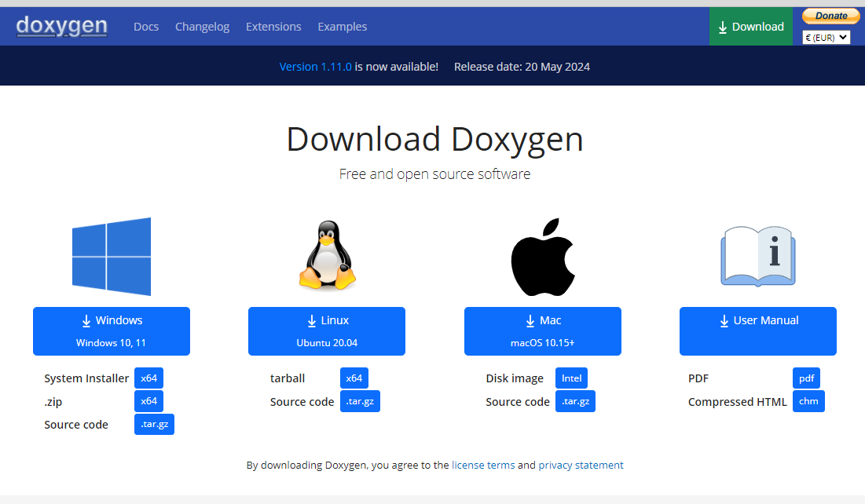
Task: Download Doxygen for Windows 10, 11
Action: pos(111,331)
